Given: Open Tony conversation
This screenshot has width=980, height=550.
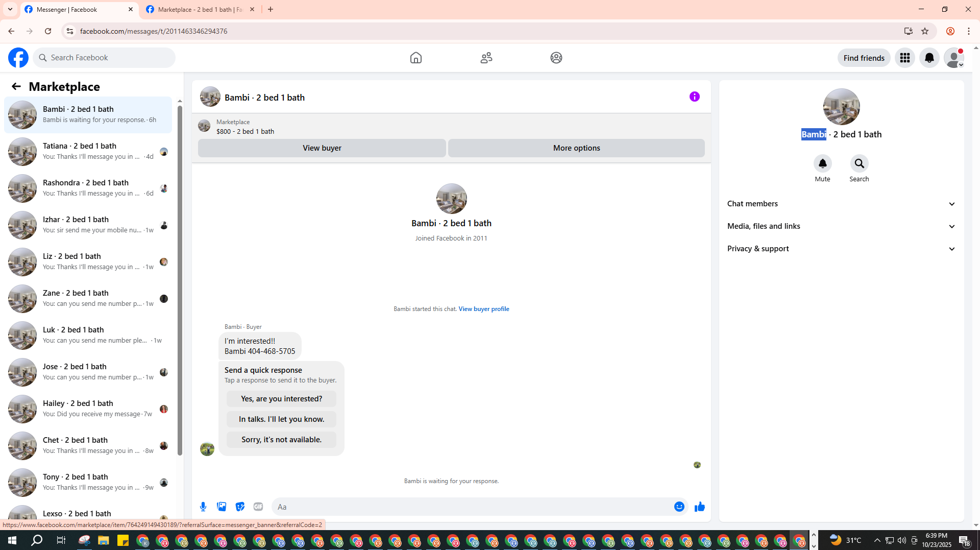Looking at the screenshot, I should pyautogui.click(x=88, y=482).
